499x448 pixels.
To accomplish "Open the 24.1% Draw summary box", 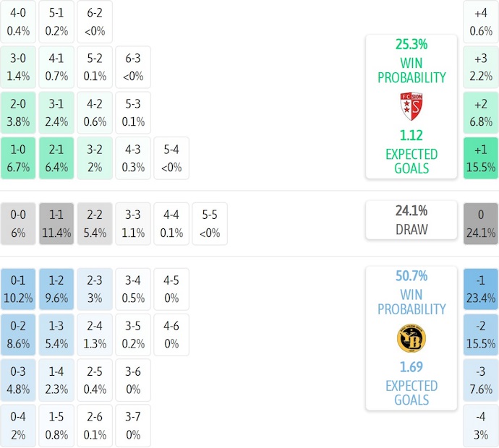I will [411, 220].
